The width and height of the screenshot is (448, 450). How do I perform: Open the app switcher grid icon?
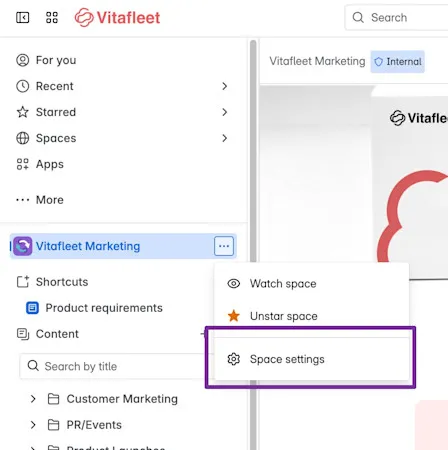(52, 17)
